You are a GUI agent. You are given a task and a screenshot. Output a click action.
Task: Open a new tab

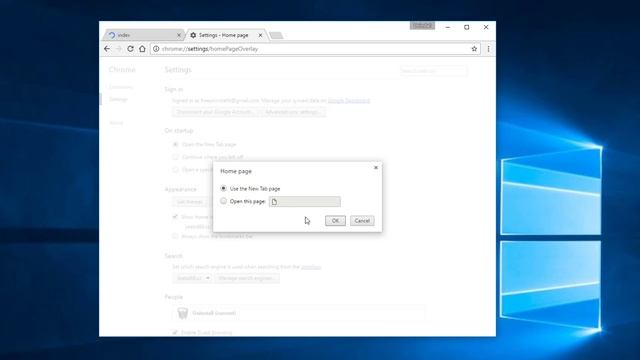(x=276, y=36)
